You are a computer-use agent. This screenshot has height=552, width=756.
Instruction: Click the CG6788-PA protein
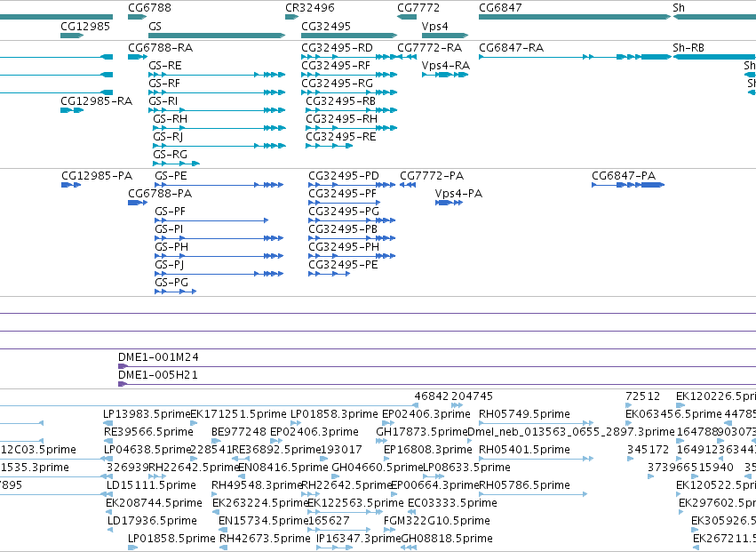pos(138,203)
